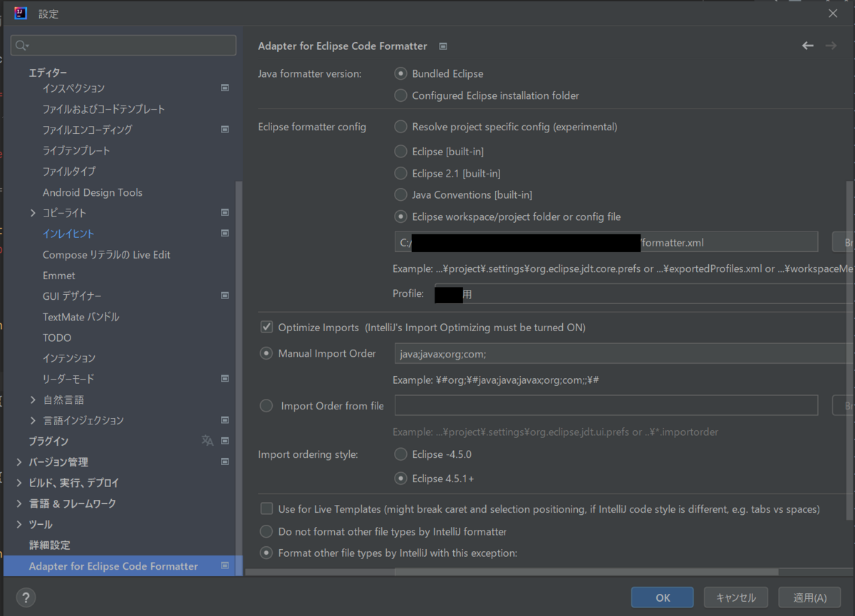
Task: Open the TextMate バンドル settings page
Action: click(81, 316)
